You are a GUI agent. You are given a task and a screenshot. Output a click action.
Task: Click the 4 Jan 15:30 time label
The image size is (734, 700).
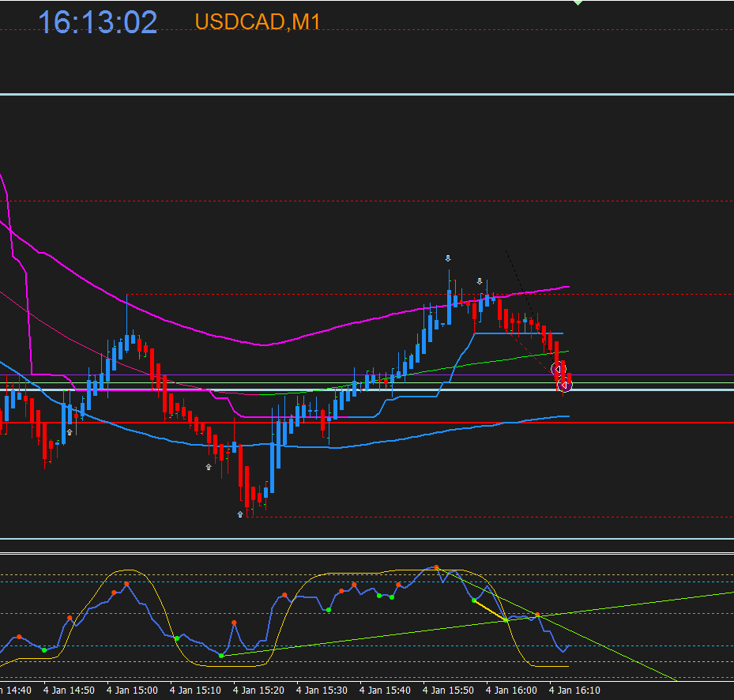click(322, 691)
